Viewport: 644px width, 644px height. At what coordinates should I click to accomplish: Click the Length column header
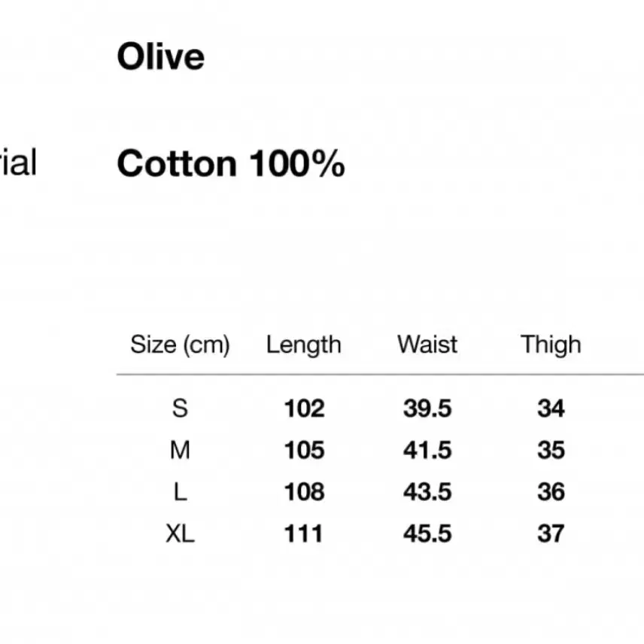[303, 345]
